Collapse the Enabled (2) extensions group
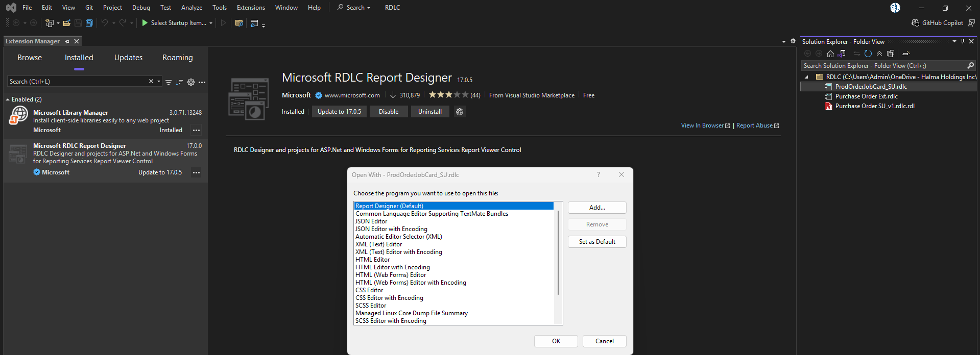Image resolution: width=980 pixels, height=355 pixels. coord(8,99)
